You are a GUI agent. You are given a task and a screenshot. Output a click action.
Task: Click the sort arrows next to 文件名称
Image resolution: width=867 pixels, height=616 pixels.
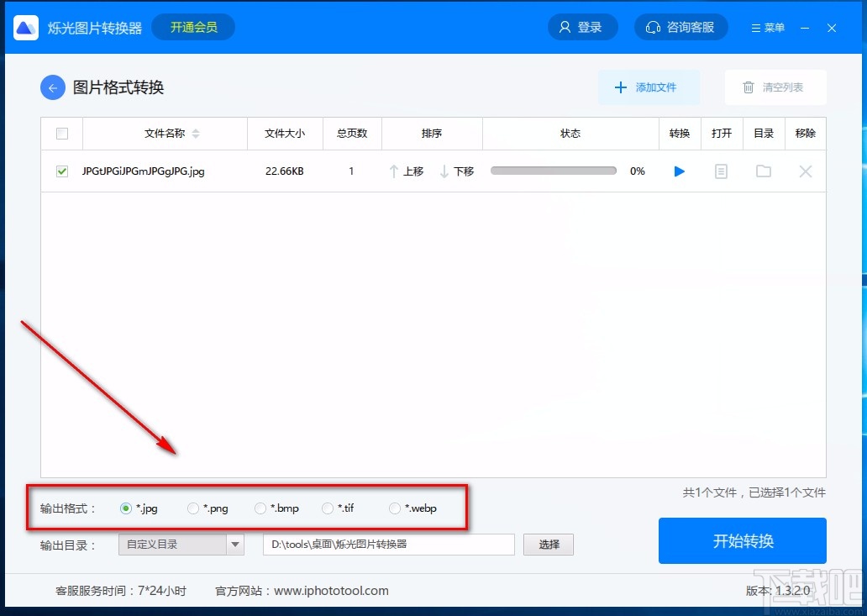(x=194, y=133)
